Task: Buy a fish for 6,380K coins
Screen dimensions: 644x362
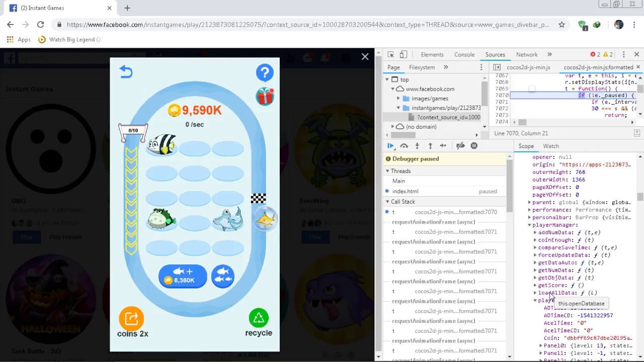Action: [x=183, y=276]
